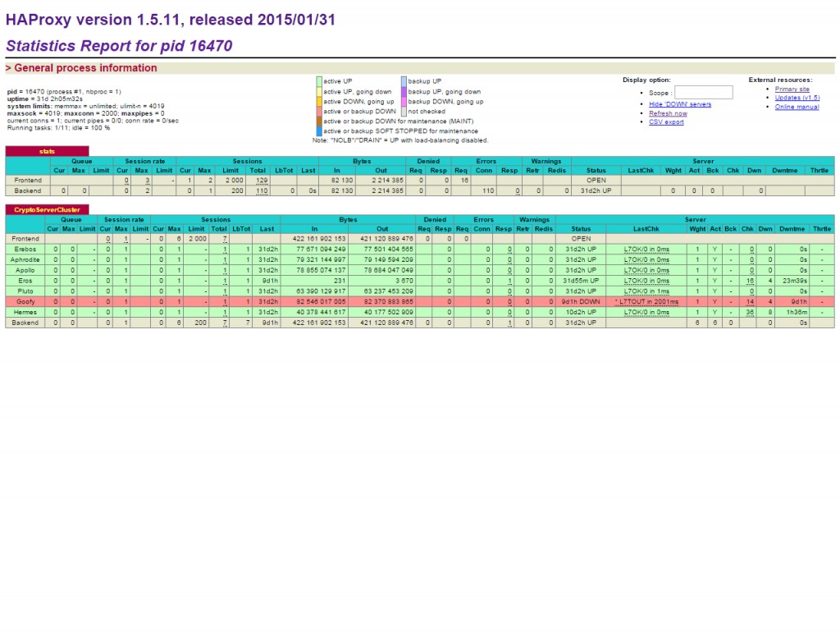Click the active or backup DOWN color box
This screenshot has height=632, width=840.
point(319,112)
